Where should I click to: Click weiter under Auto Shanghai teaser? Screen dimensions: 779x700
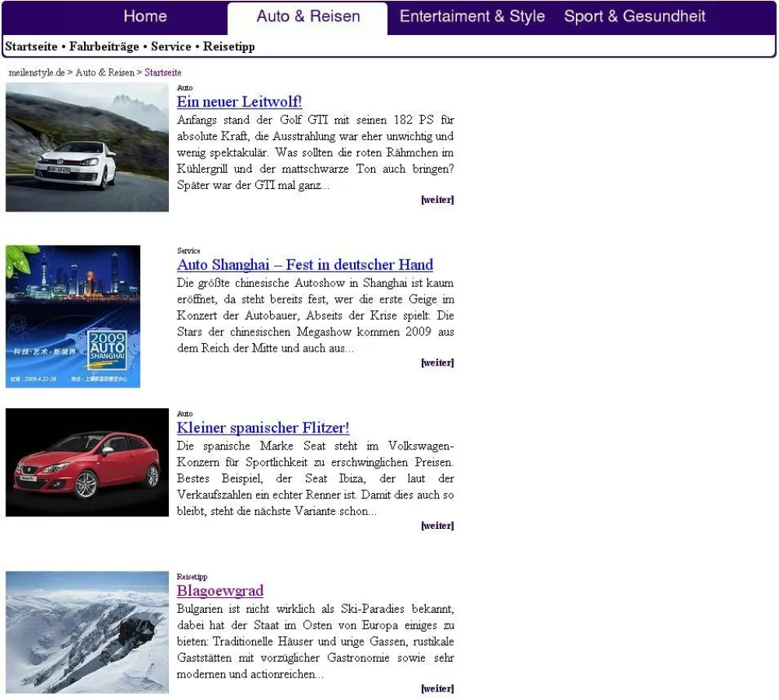click(437, 363)
